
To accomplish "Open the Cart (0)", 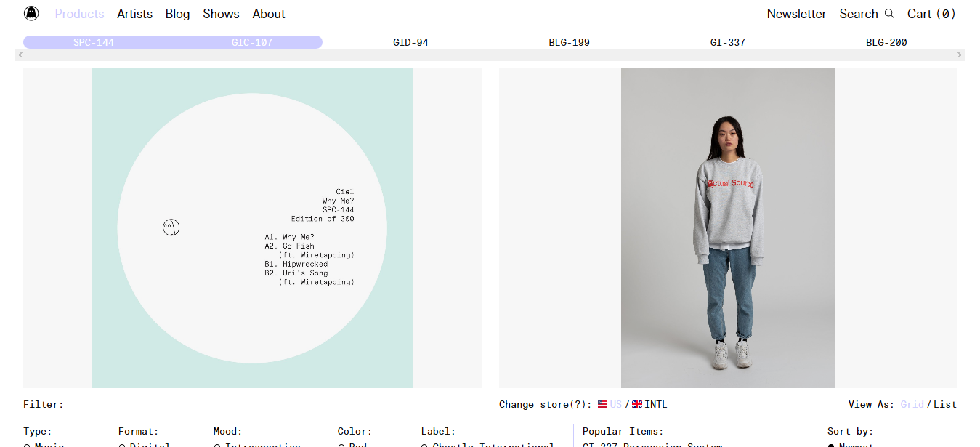I will 931,14.
